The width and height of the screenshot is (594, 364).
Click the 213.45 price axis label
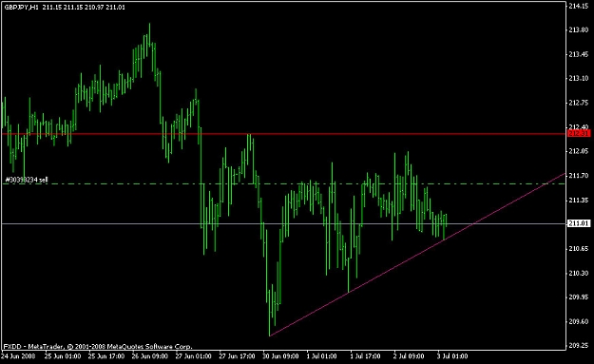(579, 54)
